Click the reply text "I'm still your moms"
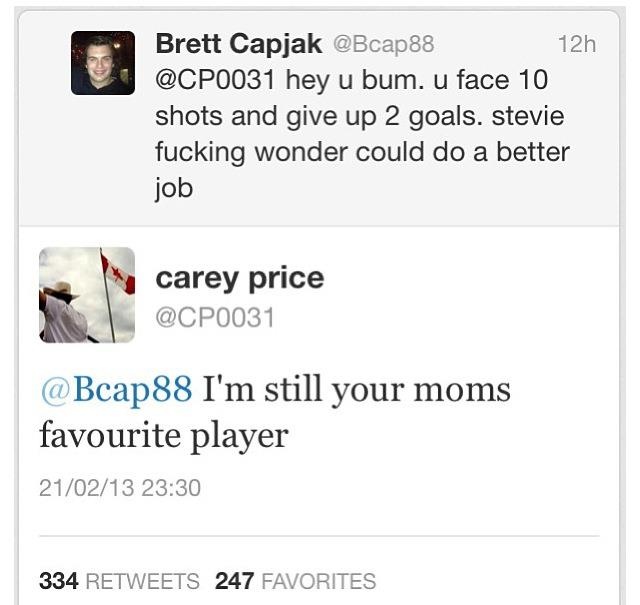The image size is (640, 605). coord(357,388)
